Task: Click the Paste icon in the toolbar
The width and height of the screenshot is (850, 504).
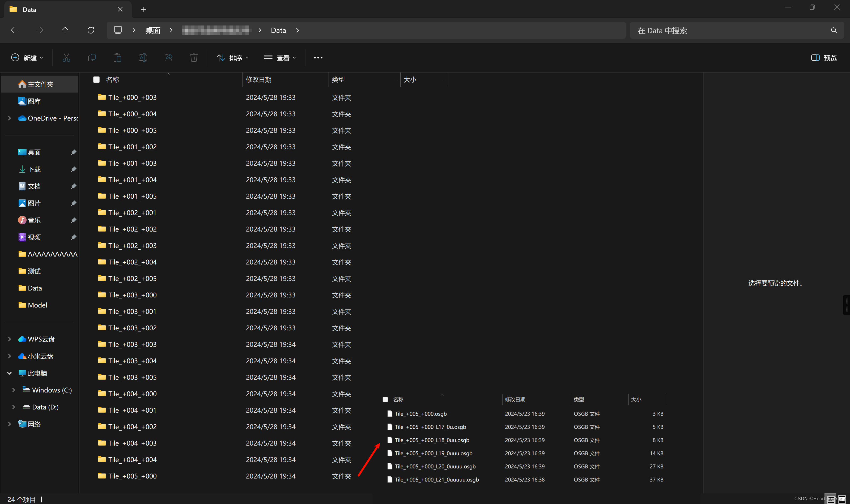Action: point(117,58)
